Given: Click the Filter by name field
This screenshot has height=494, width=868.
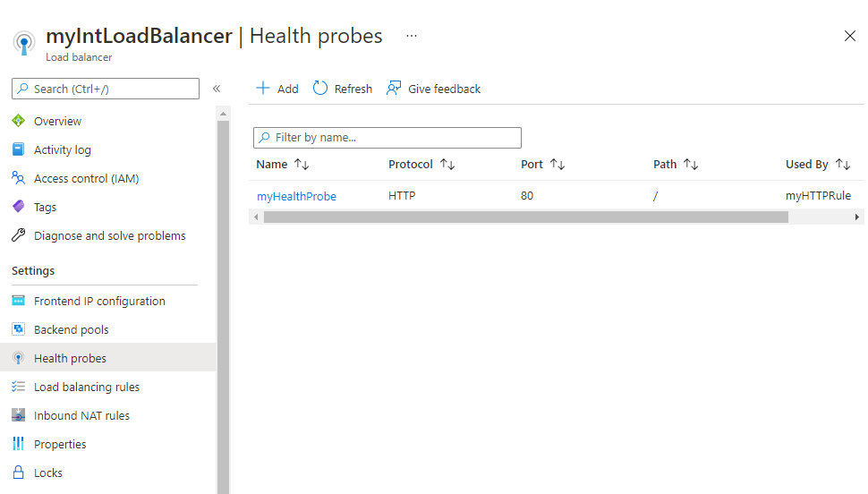Looking at the screenshot, I should coord(387,137).
